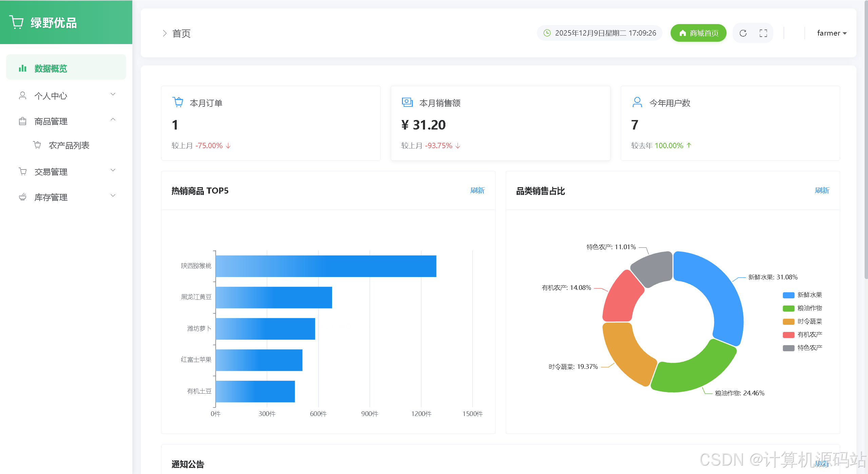Click the 本月销售额 money icon
Viewport: 868px width, 474px height.
(x=407, y=102)
